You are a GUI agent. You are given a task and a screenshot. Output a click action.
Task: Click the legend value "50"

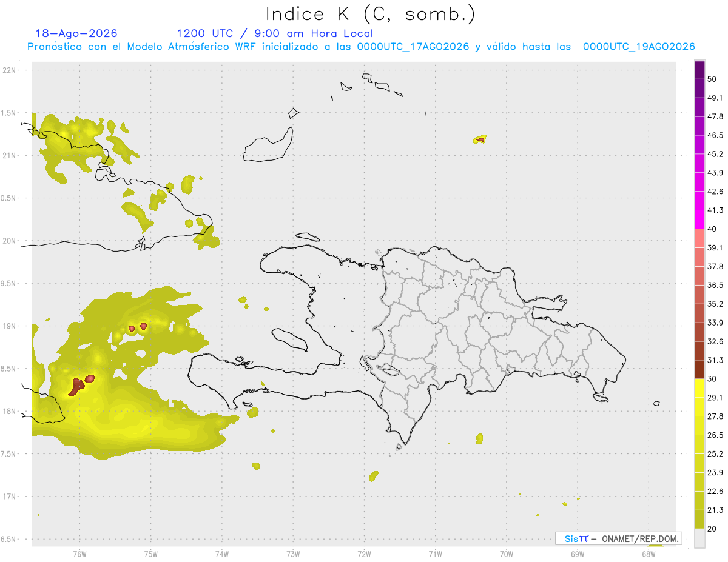(712, 79)
